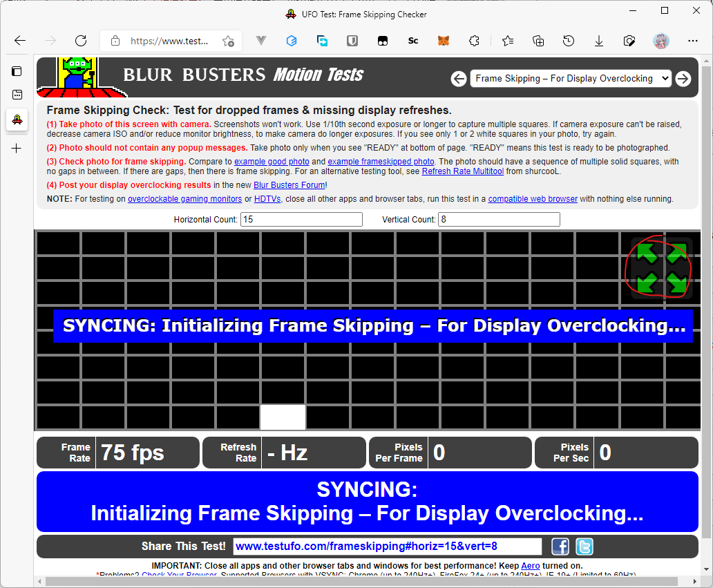Screen dimensions: 713x588
Task: Refresh the page in the browser
Action: coord(81,41)
